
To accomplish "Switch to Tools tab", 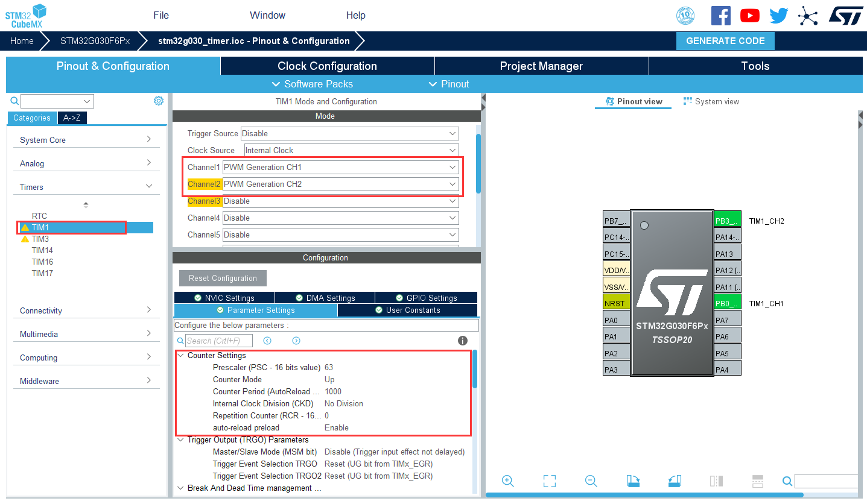I will (755, 66).
